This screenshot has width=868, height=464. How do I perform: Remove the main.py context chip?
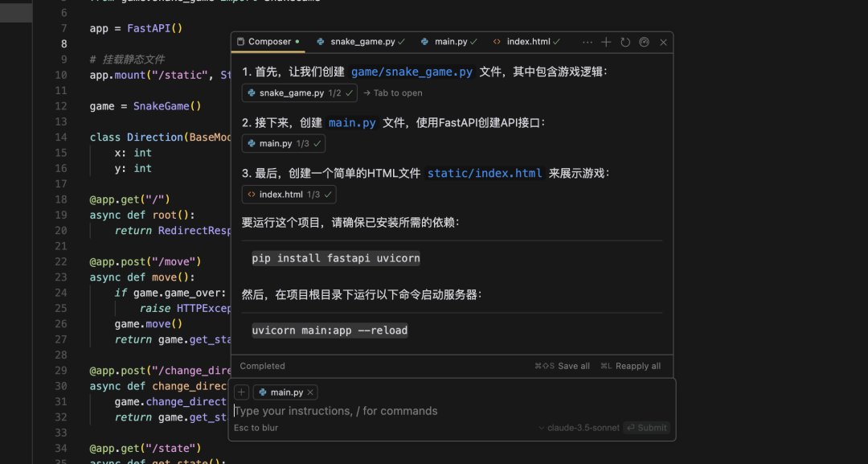(x=310, y=392)
